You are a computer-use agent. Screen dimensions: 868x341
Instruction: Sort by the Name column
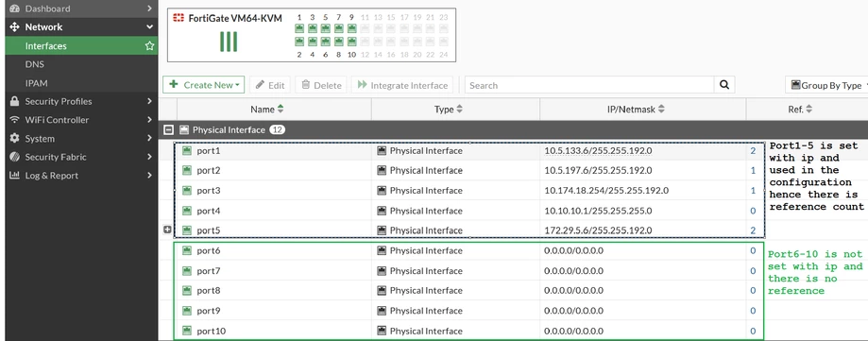point(275,109)
